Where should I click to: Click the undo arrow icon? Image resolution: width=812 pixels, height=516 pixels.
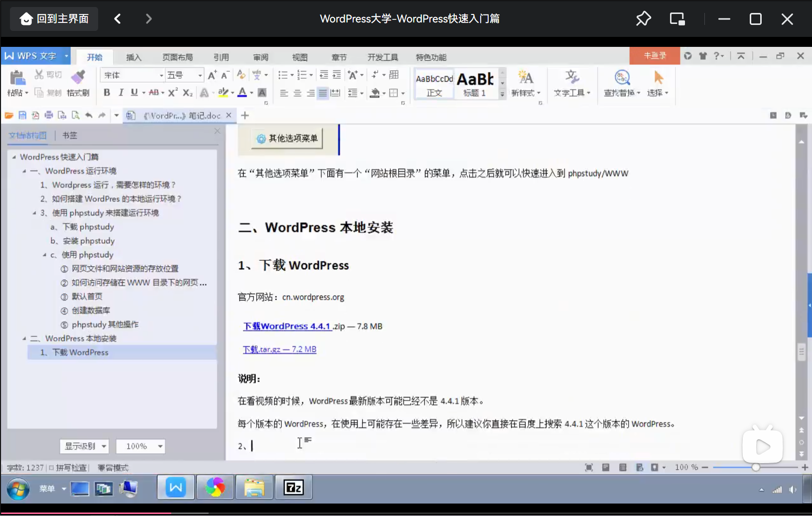[89, 115]
